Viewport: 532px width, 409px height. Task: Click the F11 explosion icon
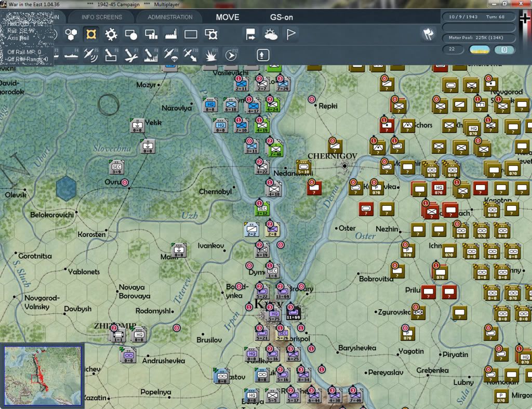tap(211, 55)
